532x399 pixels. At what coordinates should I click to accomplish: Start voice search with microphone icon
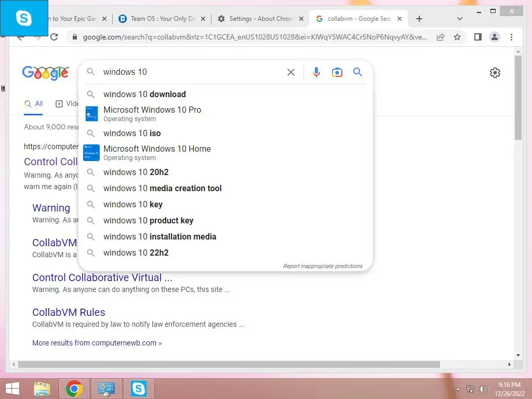pyautogui.click(x=316, y=72)
